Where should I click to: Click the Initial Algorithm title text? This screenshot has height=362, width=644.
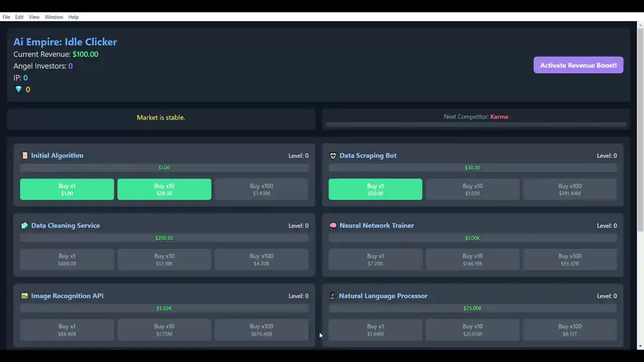click(x=57, y=155)
